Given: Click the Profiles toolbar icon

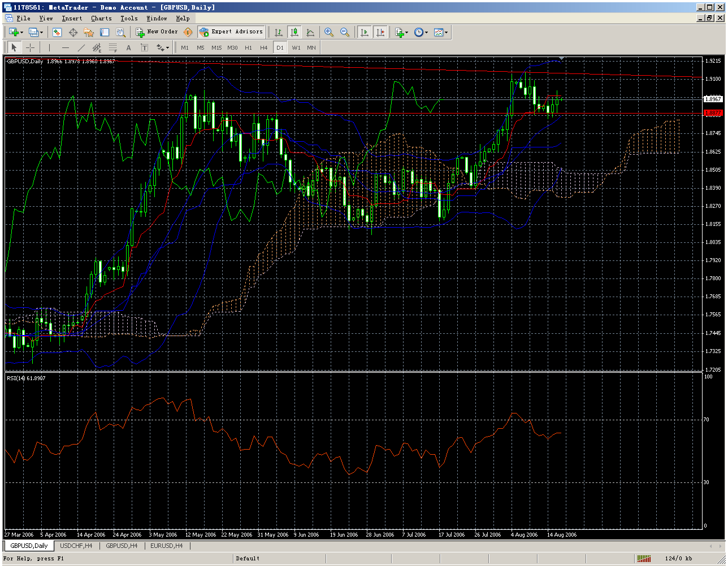Looking at the screenshot, I should [33, 32].
